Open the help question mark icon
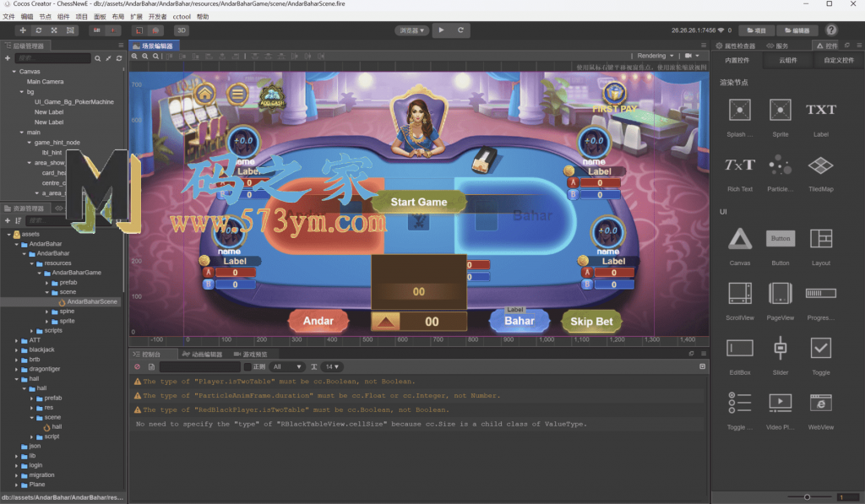Screen dimensions: 865x504 pos(831,30)
